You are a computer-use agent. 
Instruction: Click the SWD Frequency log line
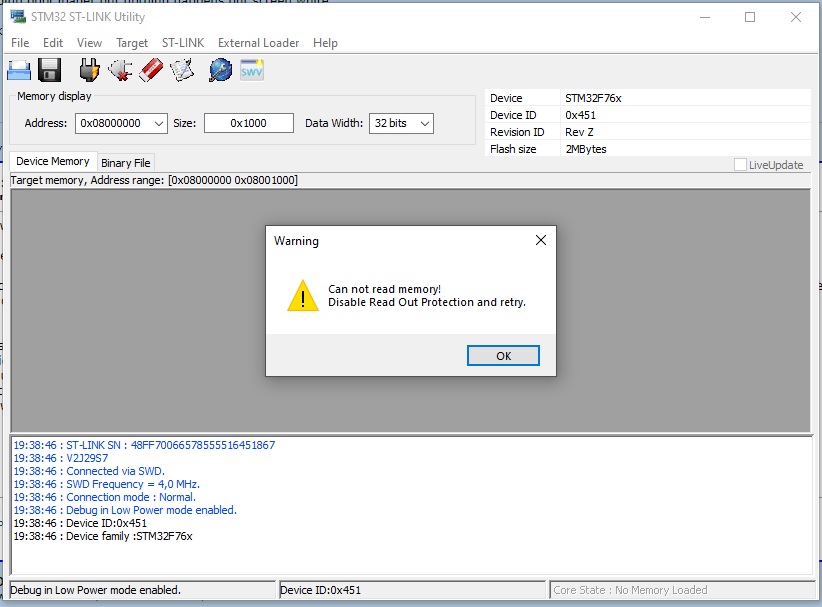(x=106, y=484)
